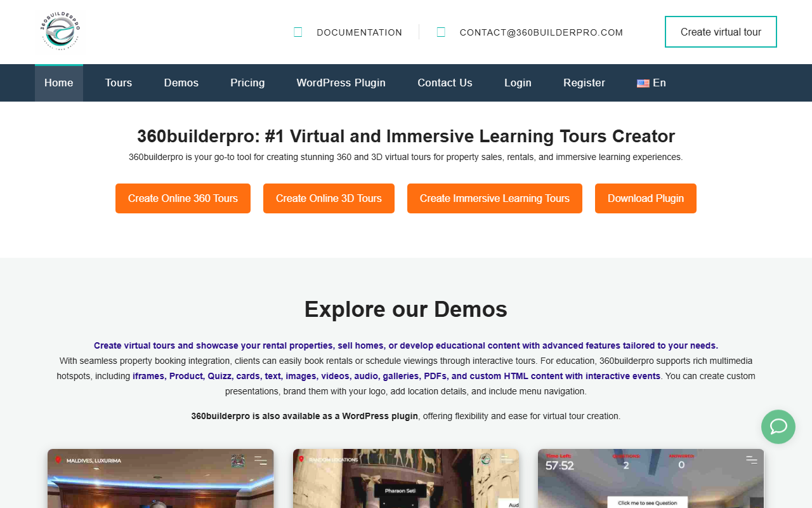Click the contact@360builderpro.com email link

tap(541, 32)
